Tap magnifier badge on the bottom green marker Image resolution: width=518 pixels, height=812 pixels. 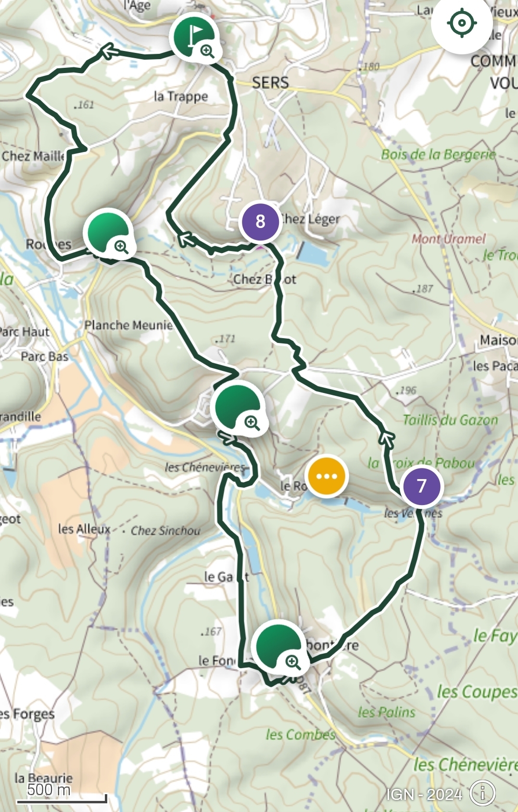tap(293, 661)
